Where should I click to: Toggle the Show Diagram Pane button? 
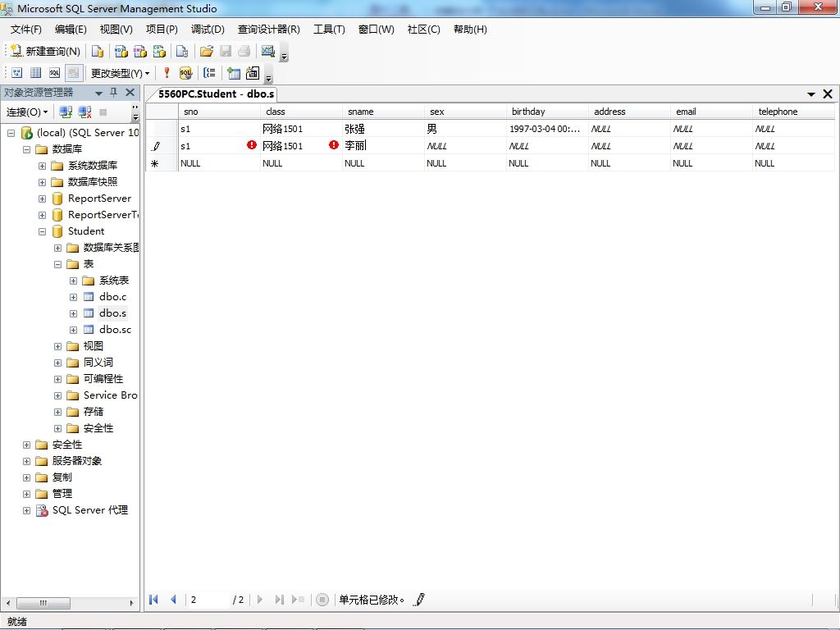[x=17, y=73]
